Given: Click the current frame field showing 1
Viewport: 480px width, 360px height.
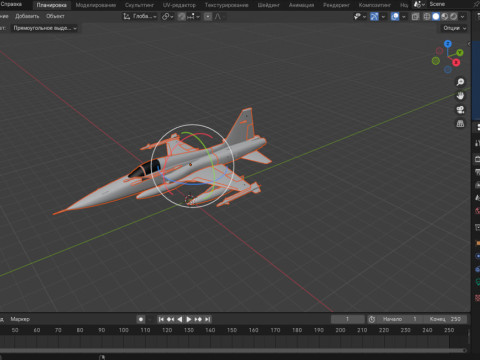Looking at the screenshot, I should coord(348,319).
